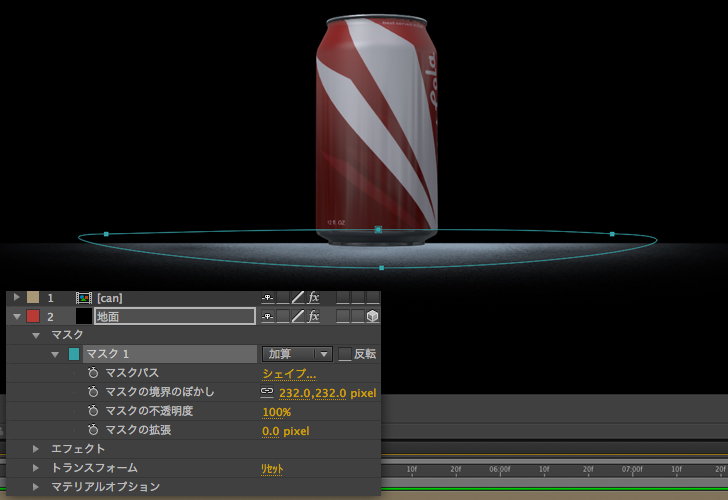Expand the トランスフォーム group

[37, 468]
